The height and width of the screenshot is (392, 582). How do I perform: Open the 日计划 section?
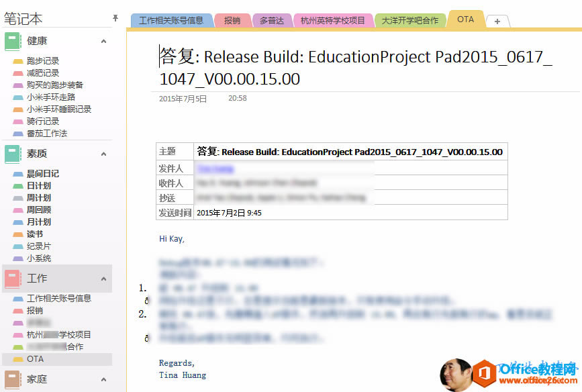(x=39, y=186)
